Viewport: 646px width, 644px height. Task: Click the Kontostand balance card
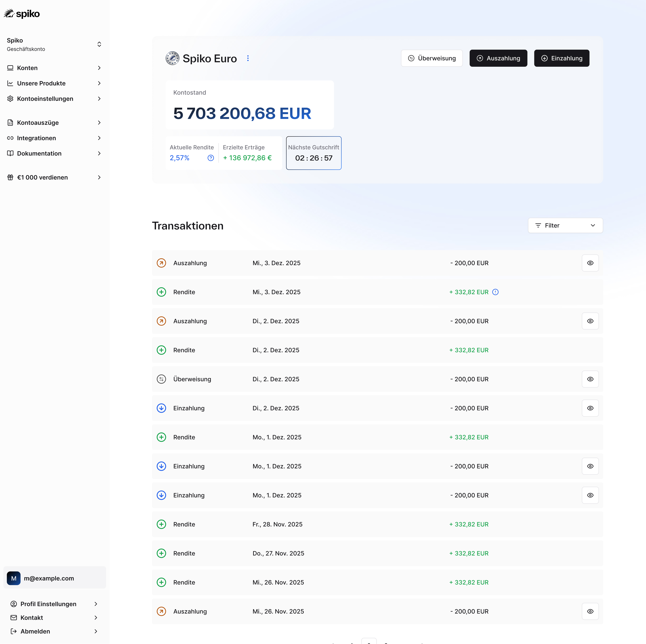250,105
